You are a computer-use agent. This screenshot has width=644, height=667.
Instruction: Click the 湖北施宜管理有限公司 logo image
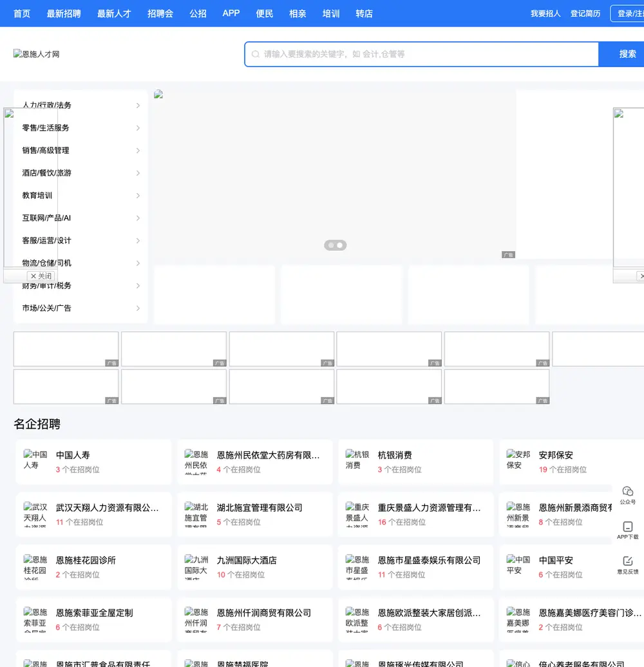(x=196, y=514)
